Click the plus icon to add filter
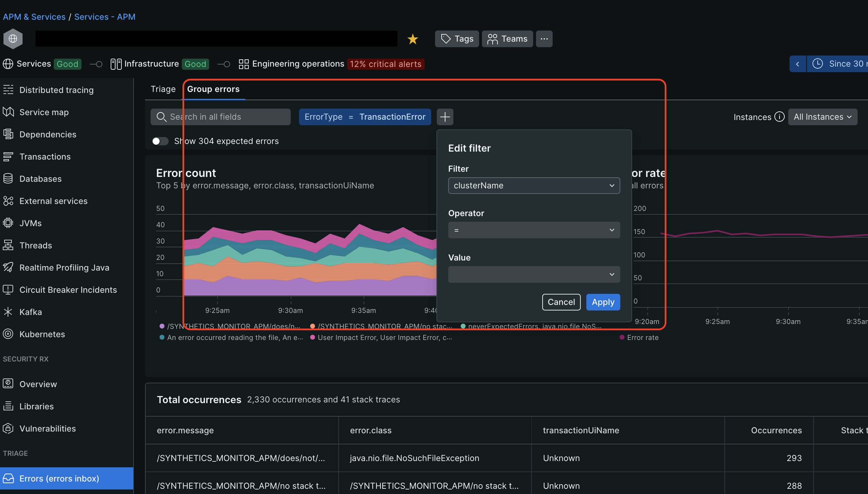The image size is (868, 494). click(445, 117)
